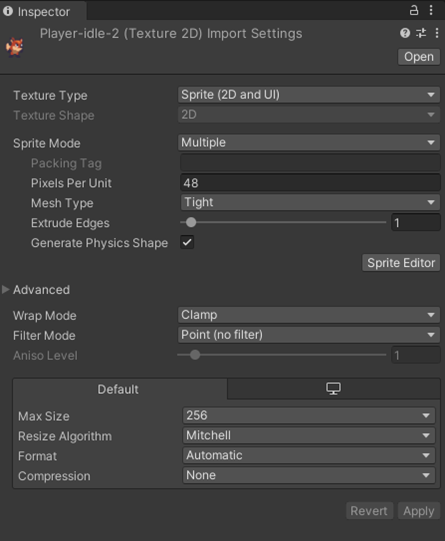Open the Filter Mode dropdown
445x541 pixels.
click(x=309, y=335)
